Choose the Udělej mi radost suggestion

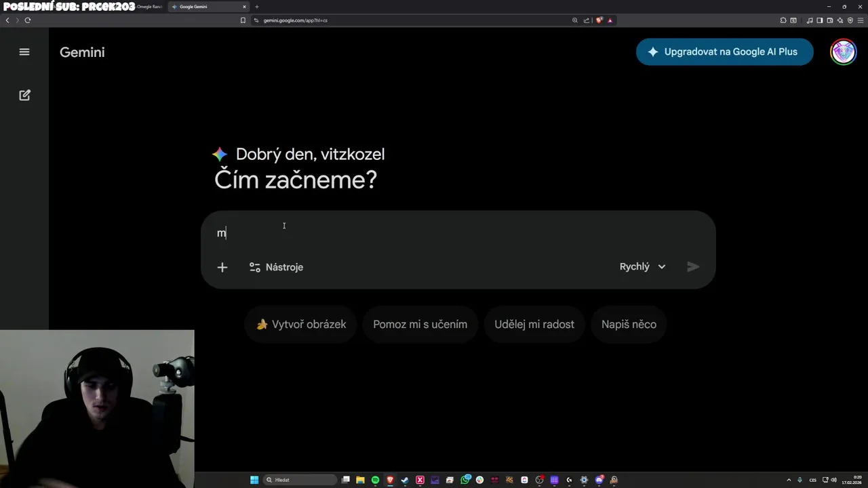534,324
